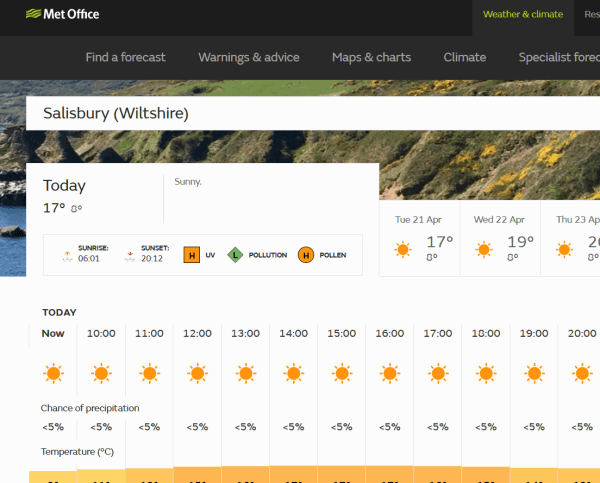The image size is (600, 483).
Task: Click the Salisbury (Wiltshire) location heading
Action: click(116, 113)
